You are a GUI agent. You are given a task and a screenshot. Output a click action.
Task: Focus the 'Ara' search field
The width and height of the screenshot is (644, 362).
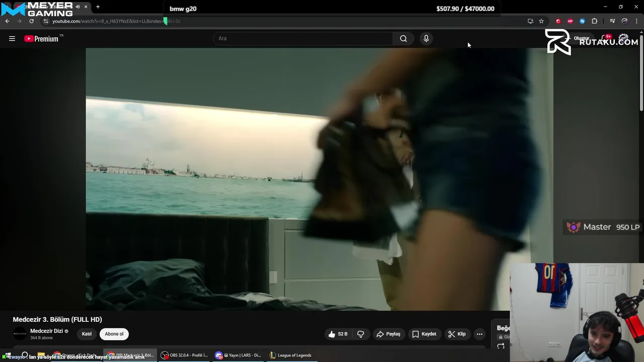tap(303, 39)
